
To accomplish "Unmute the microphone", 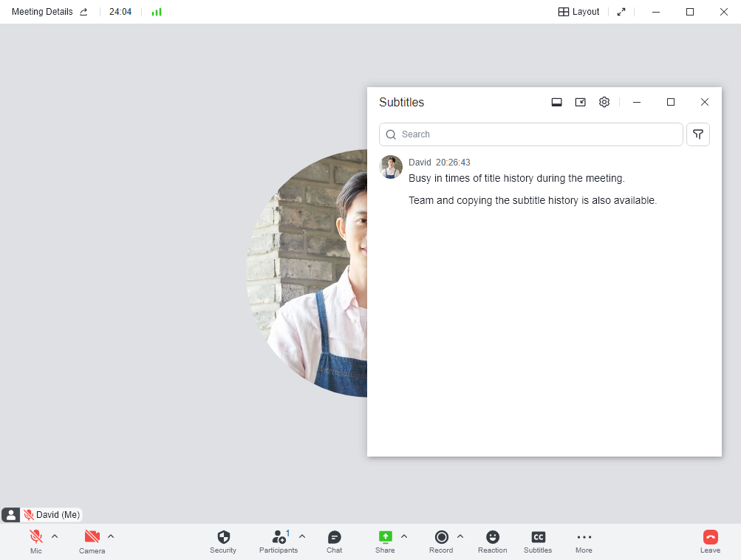I will click(x=35, y=537).
